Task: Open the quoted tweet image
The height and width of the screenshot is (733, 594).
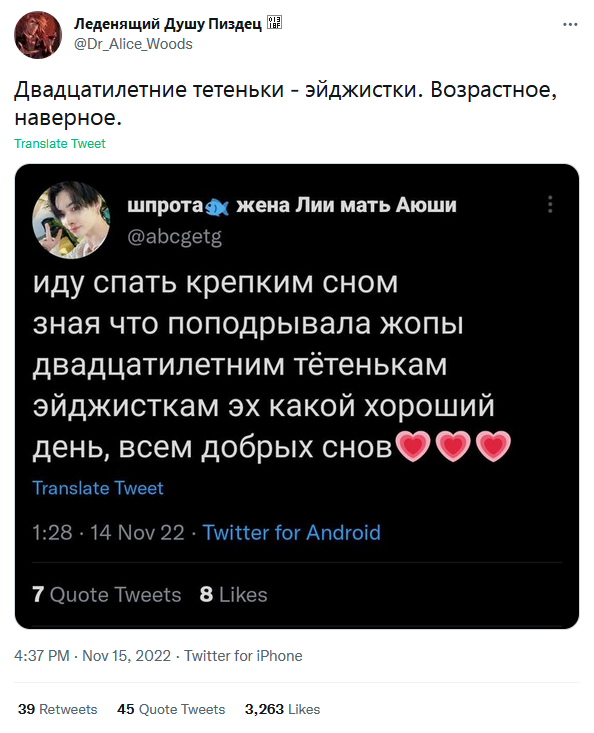Action: [x=297, y=396]
